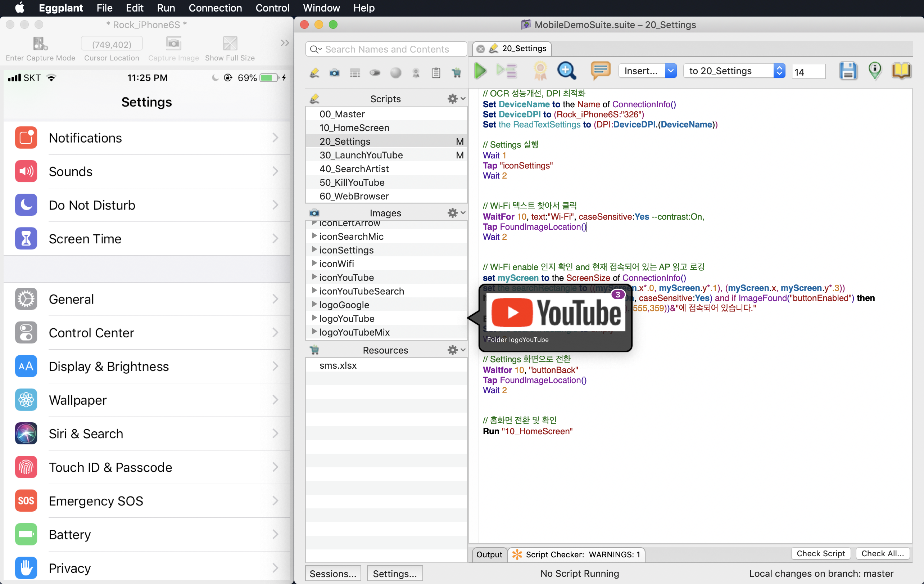Expand the iconWifi image folder
This screenshot has width=924, height=584.
click(x=314, y=264)
